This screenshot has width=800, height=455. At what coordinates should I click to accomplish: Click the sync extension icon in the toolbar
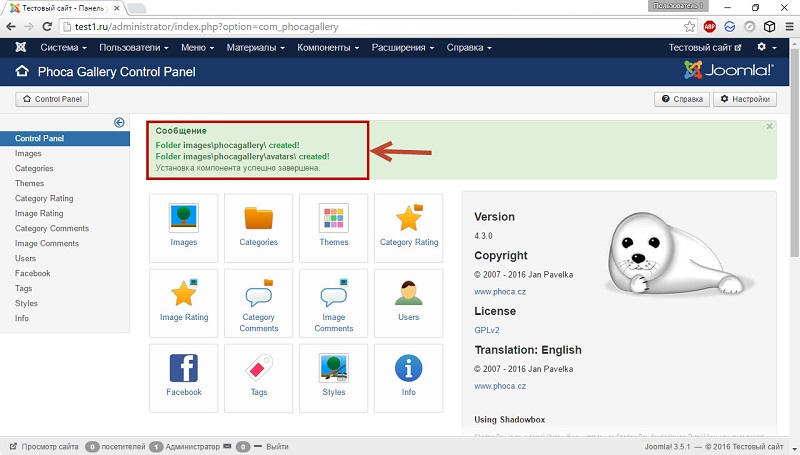click(x=730, y=27)
